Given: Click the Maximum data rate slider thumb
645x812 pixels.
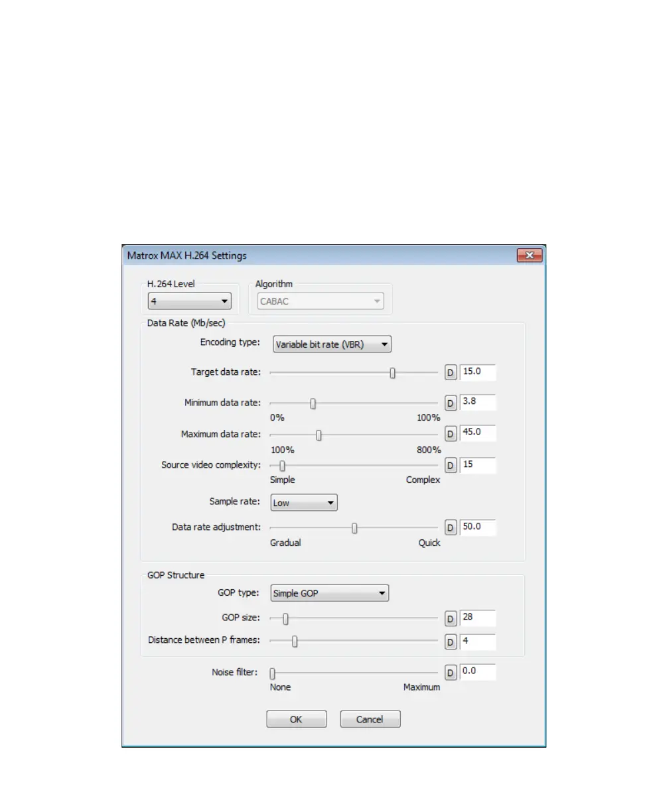Looking at the screenshot, I should tap(319, 435).
